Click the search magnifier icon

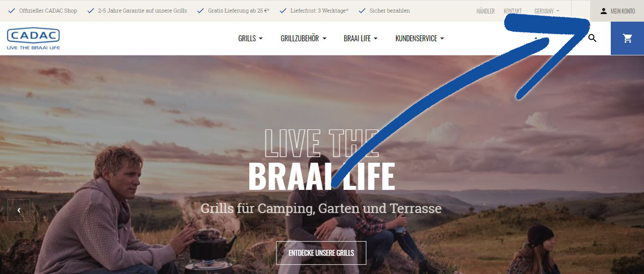pyautogui.click(x=592, y=38)
